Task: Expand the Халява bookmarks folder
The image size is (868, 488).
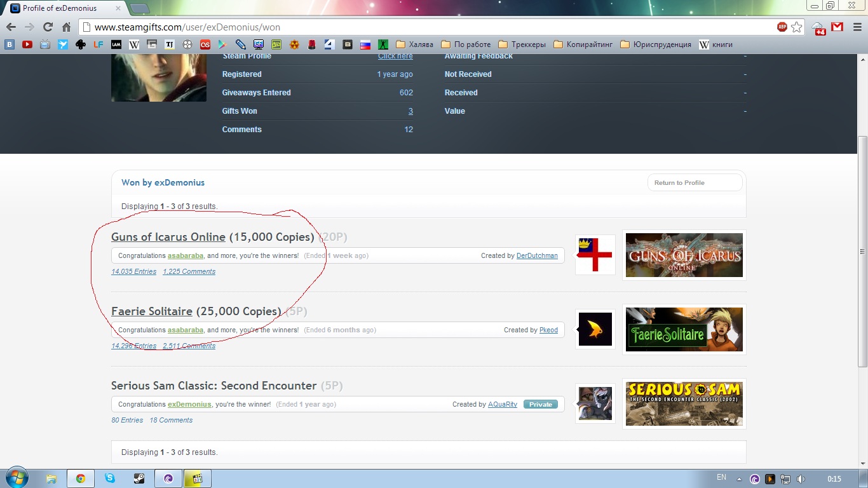Action: [414, 44]
